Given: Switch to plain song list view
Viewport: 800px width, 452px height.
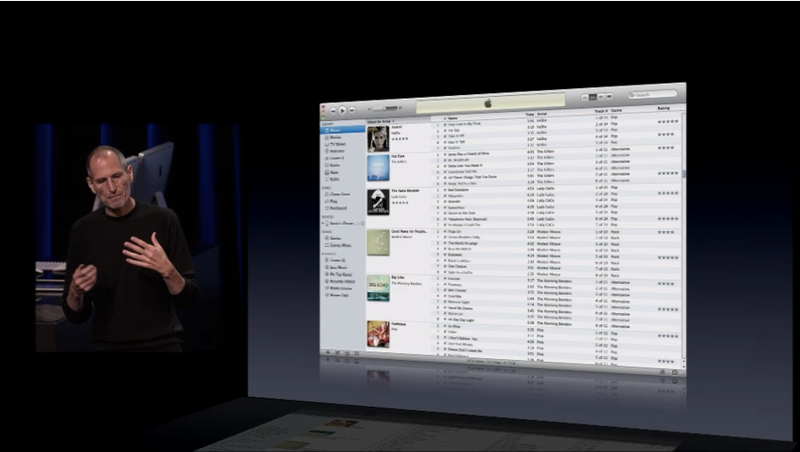Looking at the screenshot, I should (x=585, y=97).
